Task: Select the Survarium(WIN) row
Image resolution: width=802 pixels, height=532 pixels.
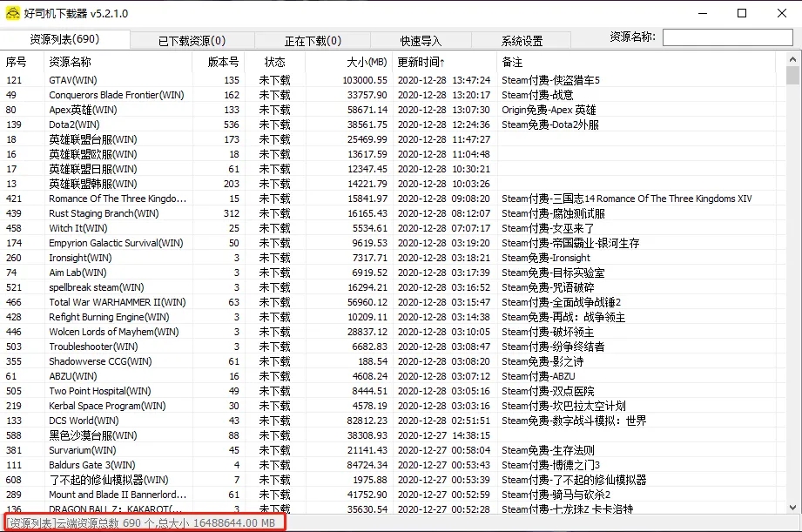Action: (x=393, y=451)
